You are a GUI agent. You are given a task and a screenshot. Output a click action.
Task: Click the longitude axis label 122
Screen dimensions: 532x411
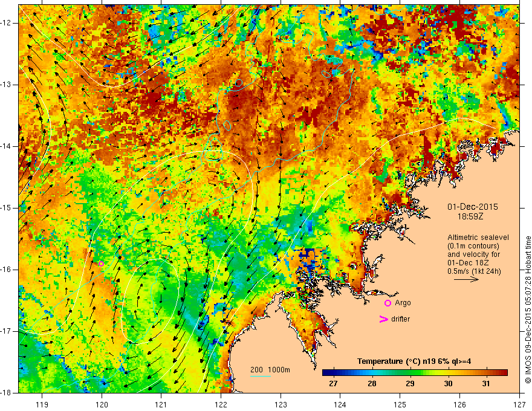click(221, 404)
